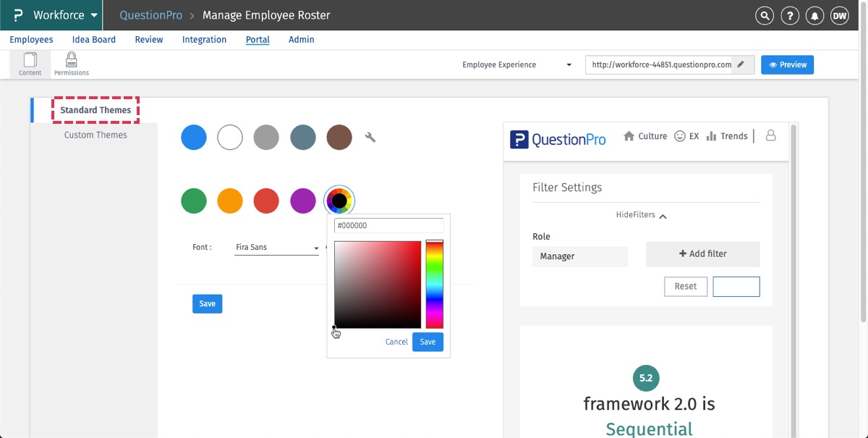The image size is (868, 438).
Task: Open the help question mark icon
Action: (789, 15)
